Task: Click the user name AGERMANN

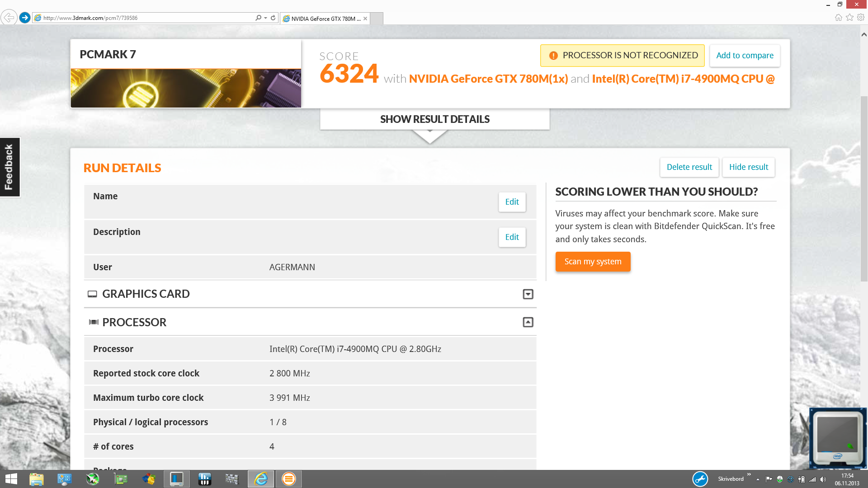Action: tap(292, 267)
